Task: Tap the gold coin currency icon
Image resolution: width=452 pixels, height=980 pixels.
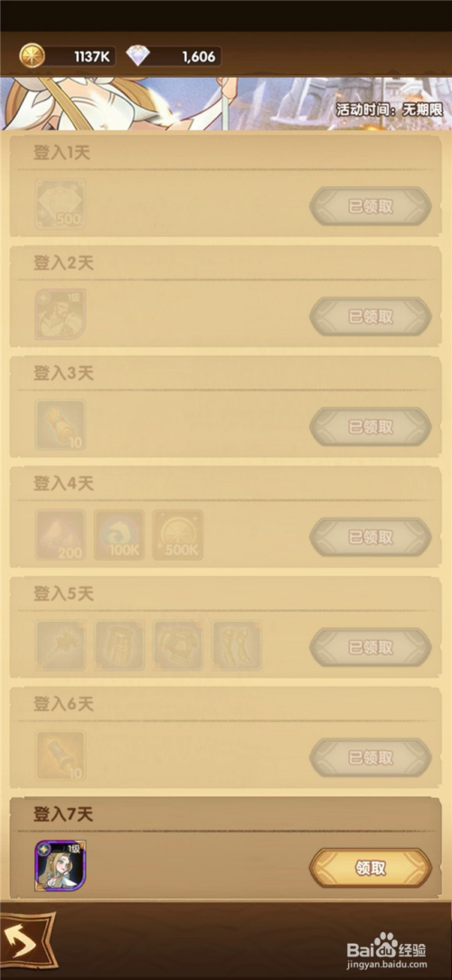Action: point(33,56)
